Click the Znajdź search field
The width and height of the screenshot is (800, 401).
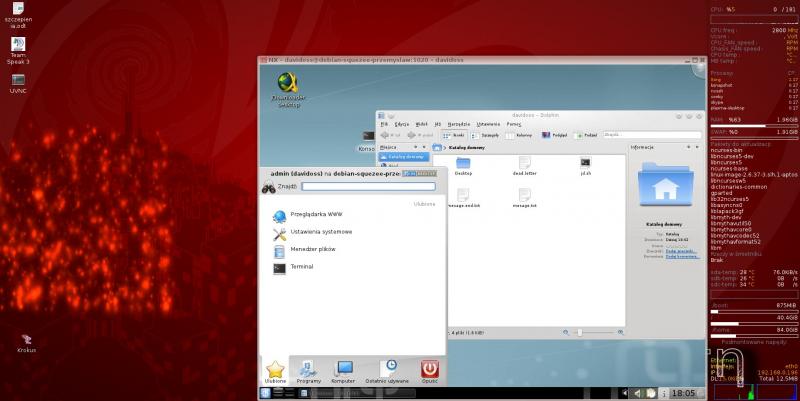[368, 186]
